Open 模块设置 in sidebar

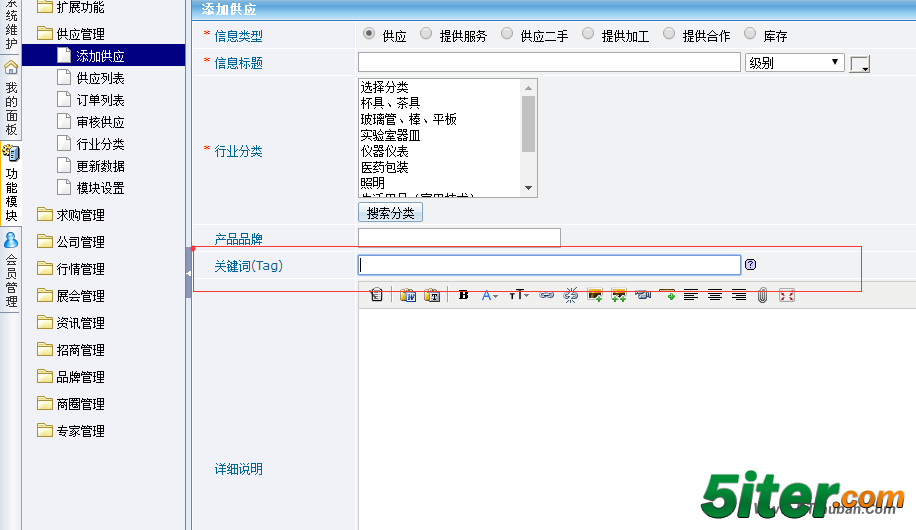pos(100,188)
